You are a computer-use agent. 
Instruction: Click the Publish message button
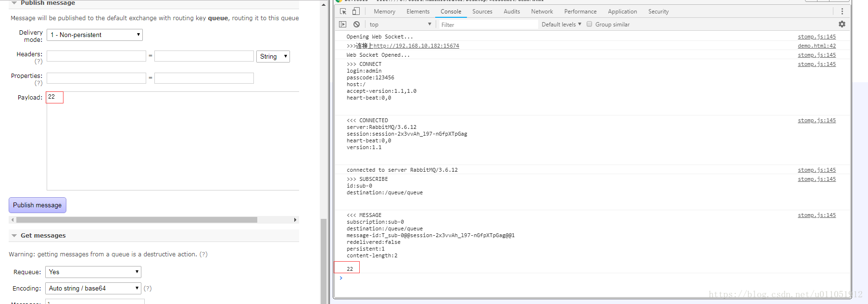click(38, 205)
